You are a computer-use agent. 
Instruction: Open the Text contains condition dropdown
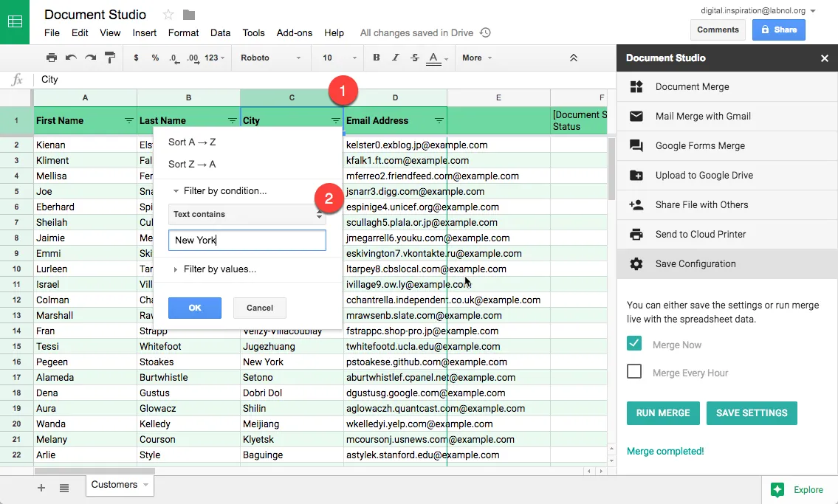tap(247, 214)
